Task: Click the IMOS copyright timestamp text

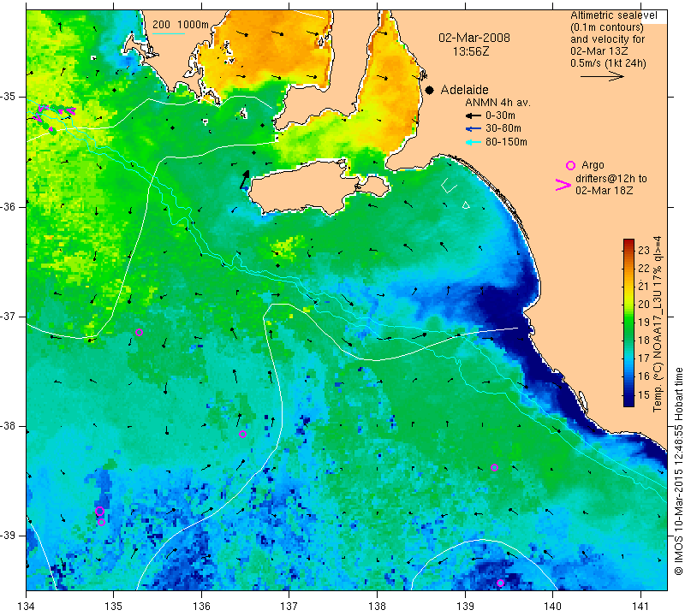Action: 678,471
